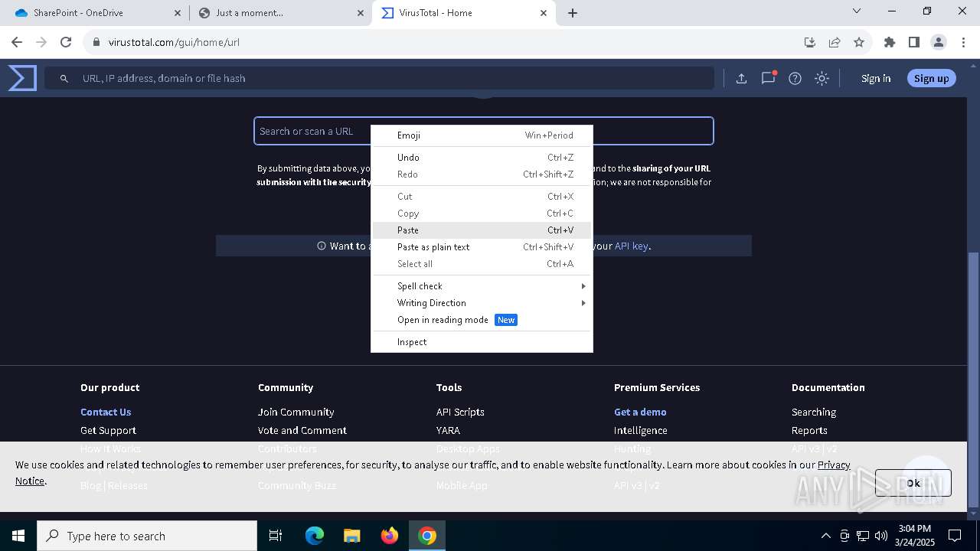Screen dimensions: 980x551
Task: Open the Reports documentation link
Action: (809, 430)
